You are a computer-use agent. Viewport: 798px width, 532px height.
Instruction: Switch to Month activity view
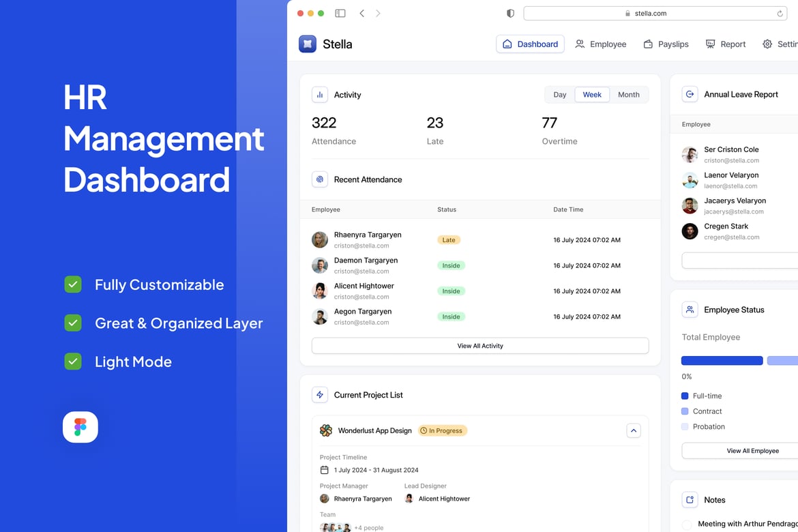click(x=628, y=95)
